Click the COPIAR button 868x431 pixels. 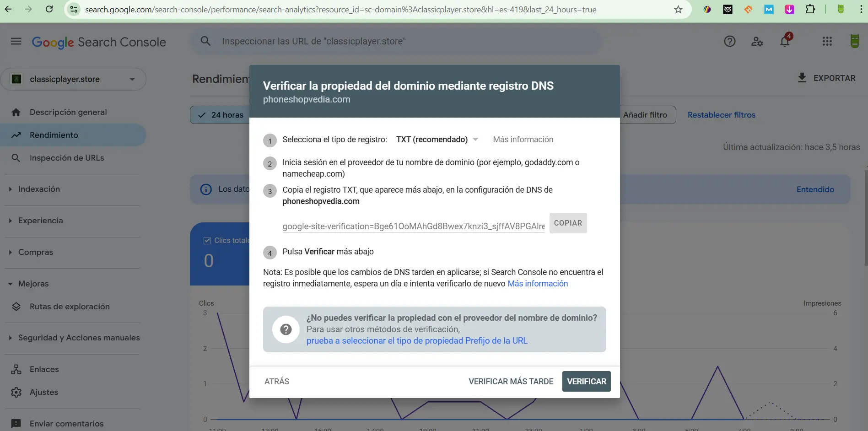tap(568, 223)
